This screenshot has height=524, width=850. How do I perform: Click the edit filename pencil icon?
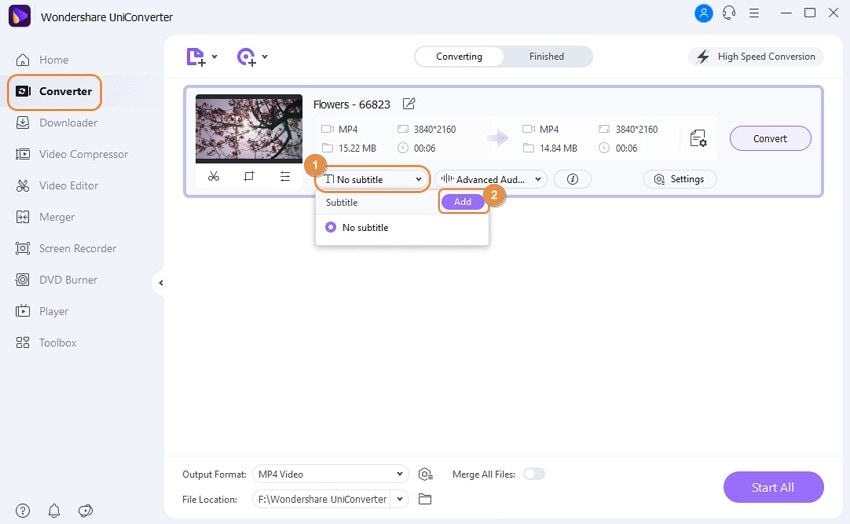point(409,103)
